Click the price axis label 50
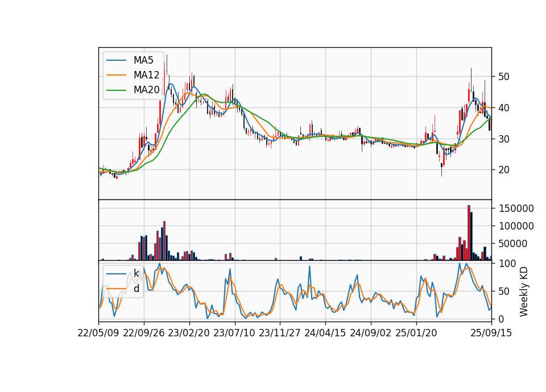 click(x=504, y=77)
